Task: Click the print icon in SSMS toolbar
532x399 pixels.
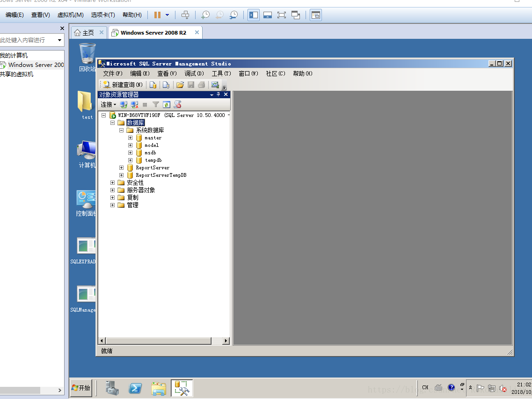Action: click(202, 85)
